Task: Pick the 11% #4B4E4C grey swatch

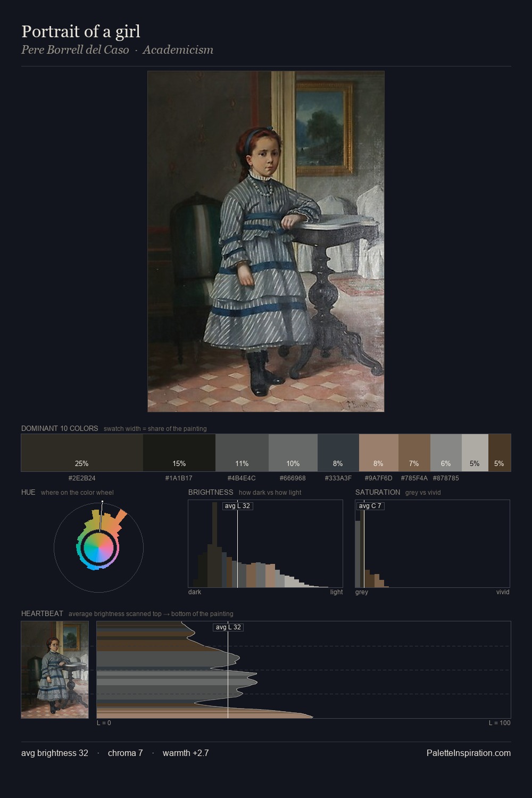Action: (x=242, y=453)
